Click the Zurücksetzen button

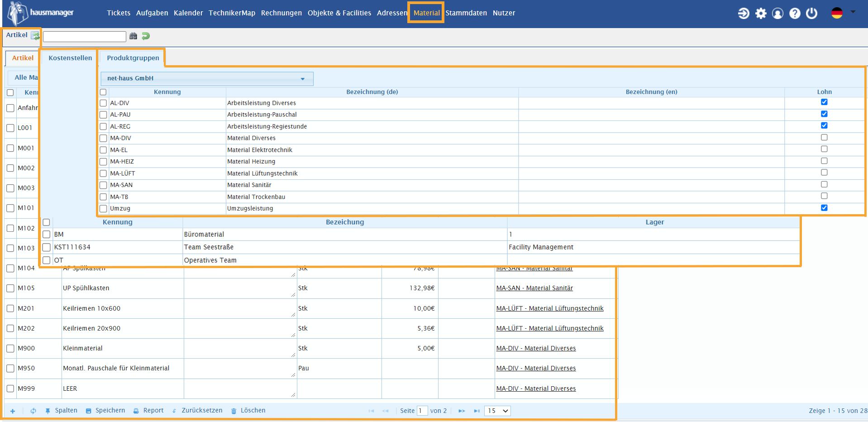pos(197,411)
